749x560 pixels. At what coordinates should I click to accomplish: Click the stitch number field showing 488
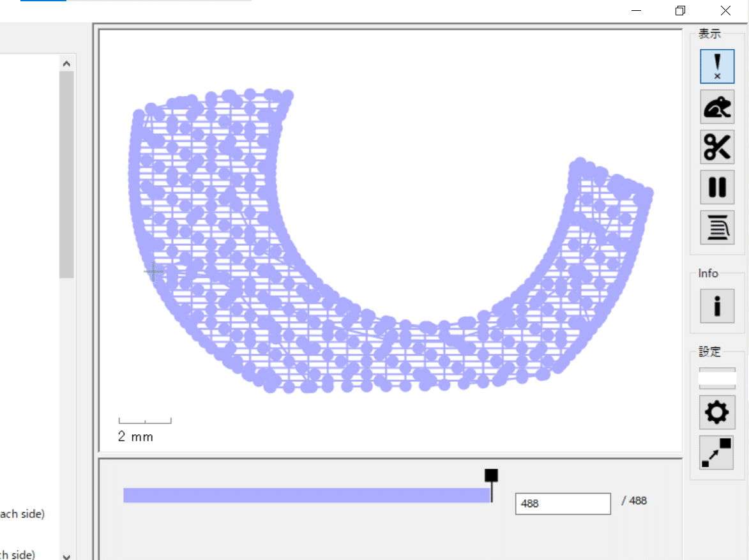563,504
